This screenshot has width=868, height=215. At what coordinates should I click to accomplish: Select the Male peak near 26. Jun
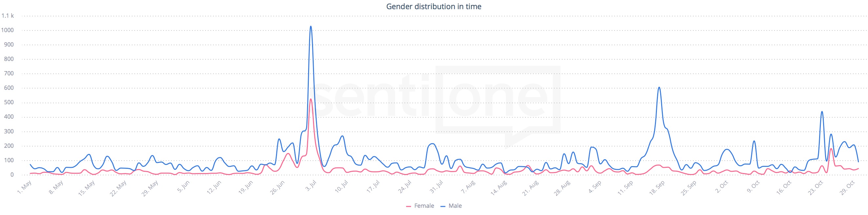pos(279,139)
